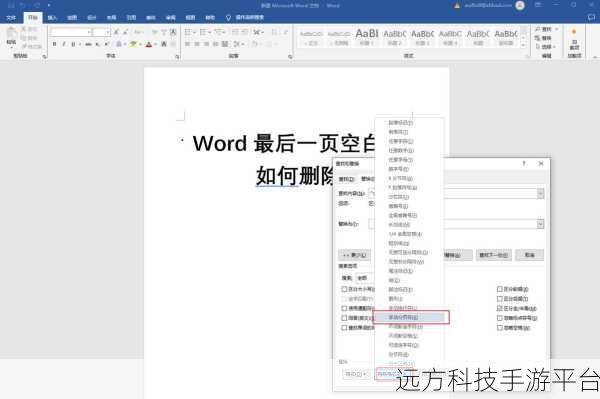Open the font dialog launcher
The image size is (600, 399).
(177, 57)
